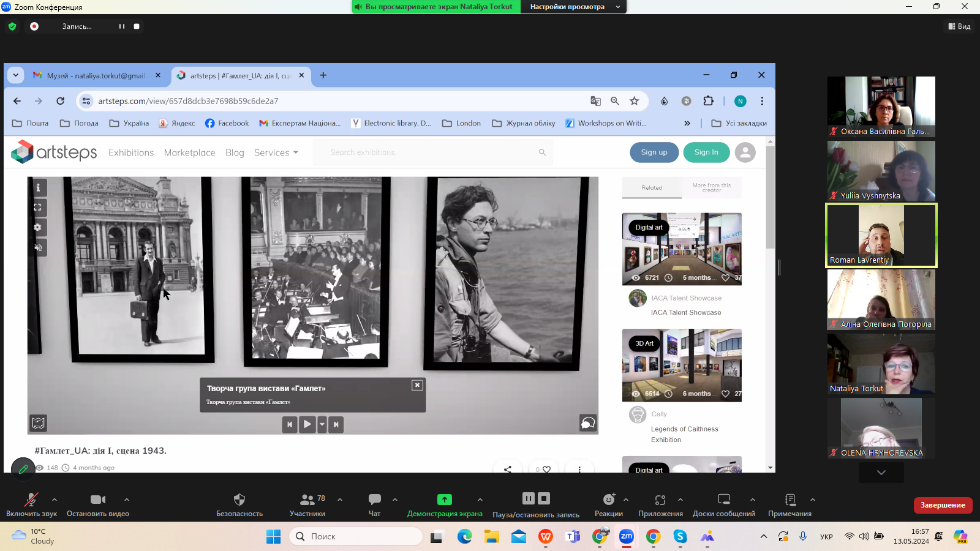This screenshot has height=551, width=980.
Task: Enter fullscreen mode in exhibition viewer
Action: pyautogui.click(x=38, y=208)
